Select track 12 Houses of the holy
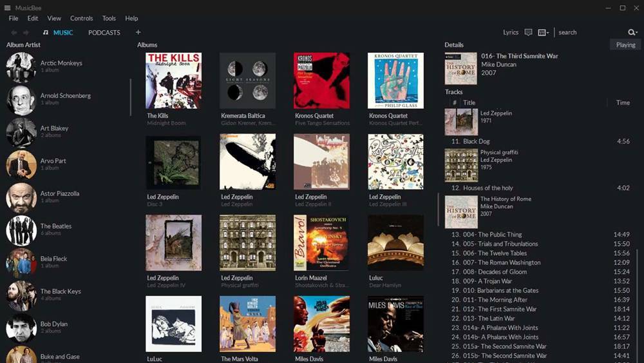The image size is (644, 363). 540,188
